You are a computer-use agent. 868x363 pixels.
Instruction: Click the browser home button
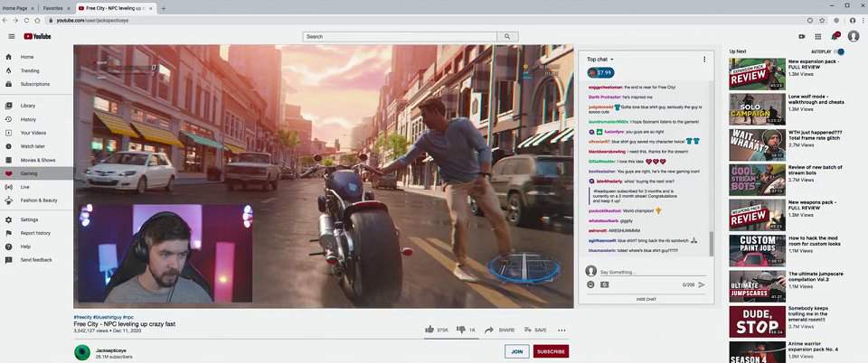[x=37, y=21]
